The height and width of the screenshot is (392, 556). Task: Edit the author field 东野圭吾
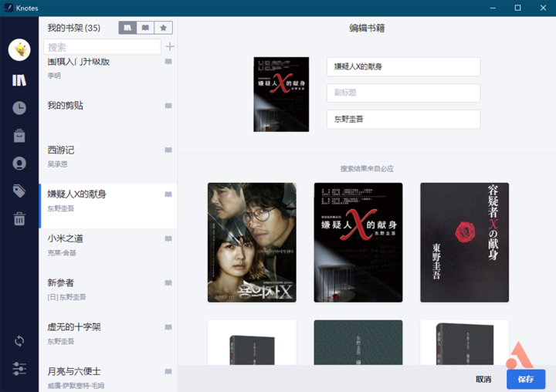[404, 119]
